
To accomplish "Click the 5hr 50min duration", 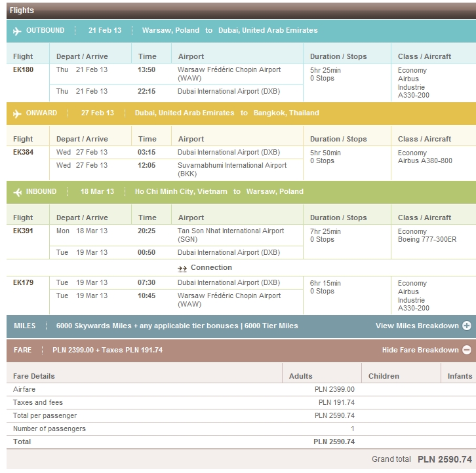I will 325,153.
